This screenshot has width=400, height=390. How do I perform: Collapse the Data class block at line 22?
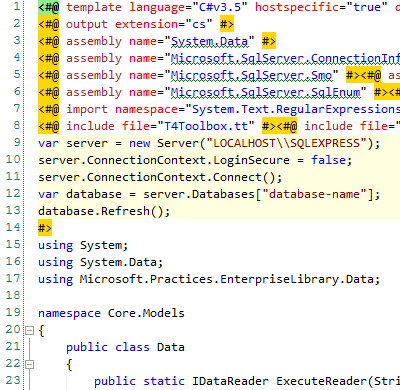click(x=30, y=364)
